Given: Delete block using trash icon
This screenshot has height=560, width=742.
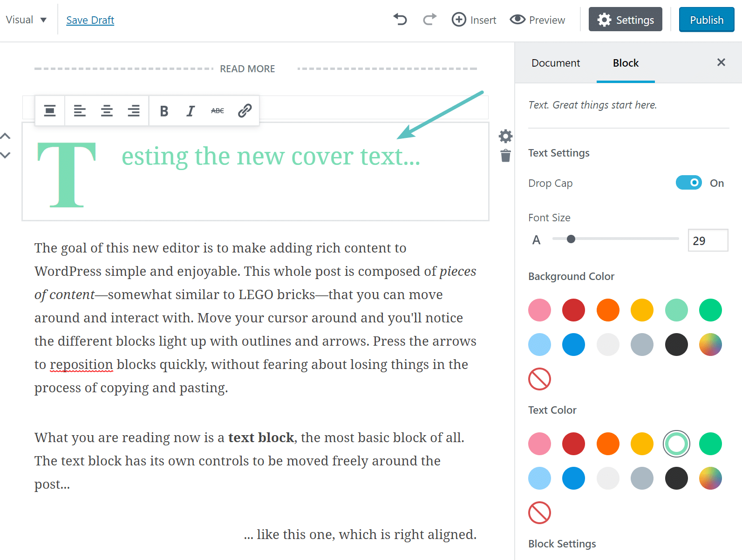Looking at the screenshot, I should [505, 156].
